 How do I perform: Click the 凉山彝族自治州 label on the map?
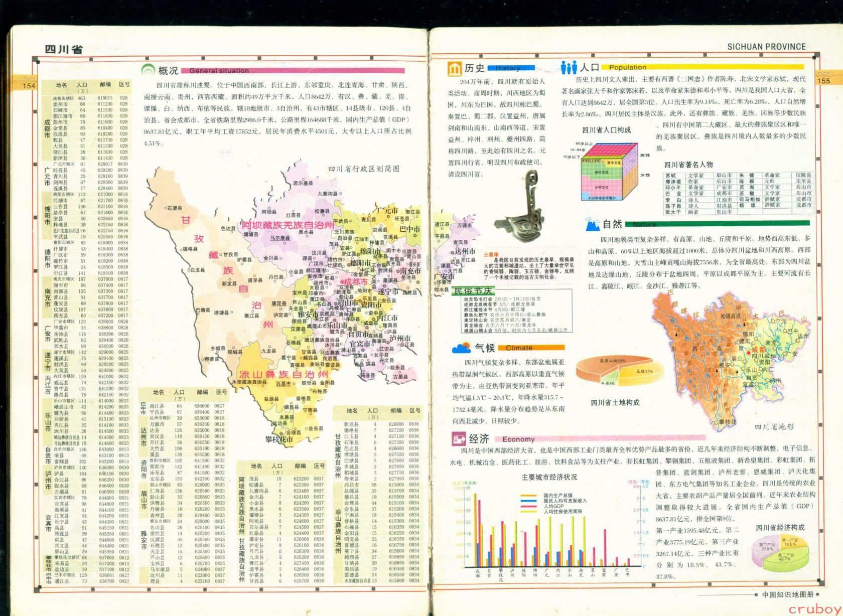283,375
